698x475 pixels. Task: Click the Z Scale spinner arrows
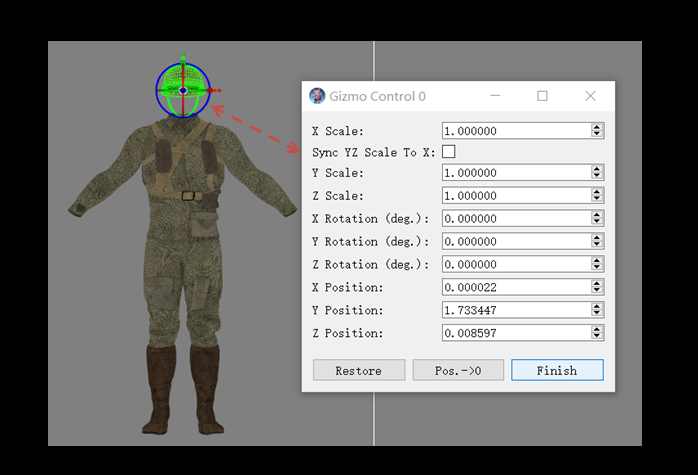[x=597, y=195]
